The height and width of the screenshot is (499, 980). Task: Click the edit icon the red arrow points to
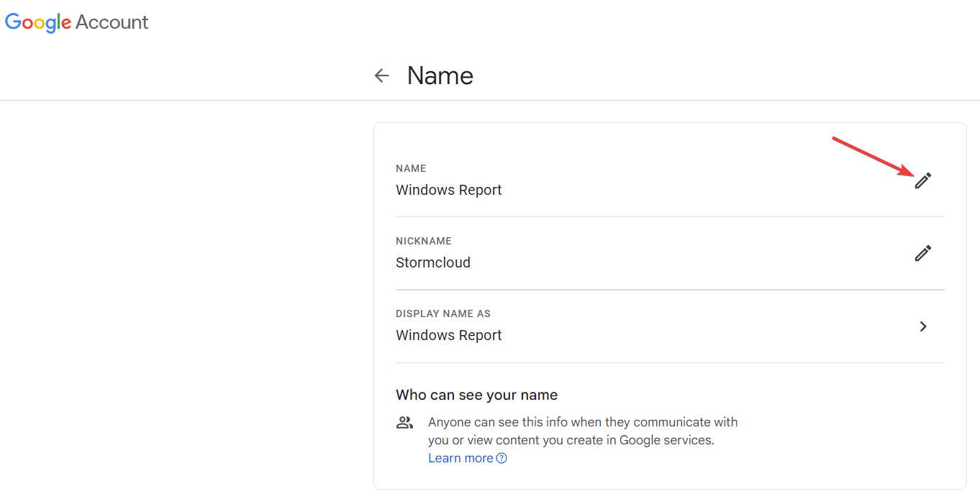click(923, 180)
